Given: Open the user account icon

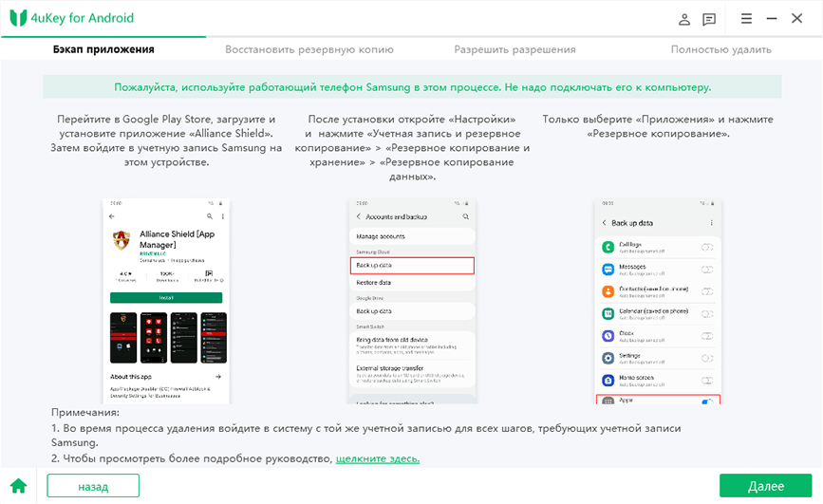Looking at the screenshot, I should click(x=684, y=18).
